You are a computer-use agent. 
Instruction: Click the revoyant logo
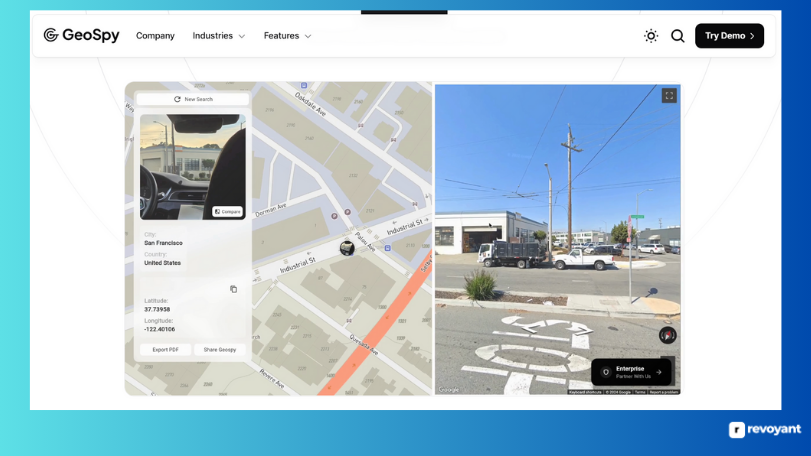coord(765,429)
